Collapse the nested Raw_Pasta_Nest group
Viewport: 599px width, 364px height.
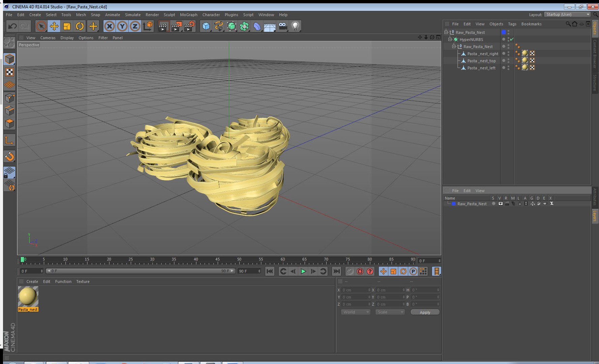click(x=454, y=47)
